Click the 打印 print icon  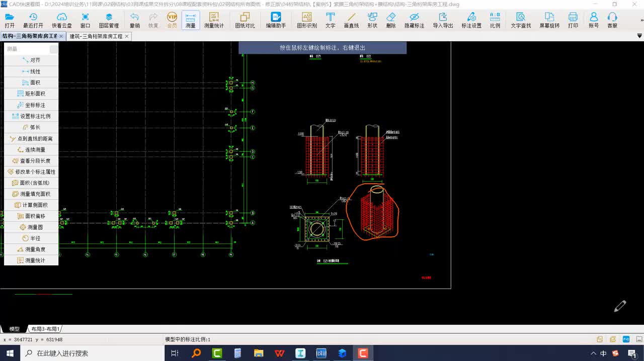coord(573,20)
